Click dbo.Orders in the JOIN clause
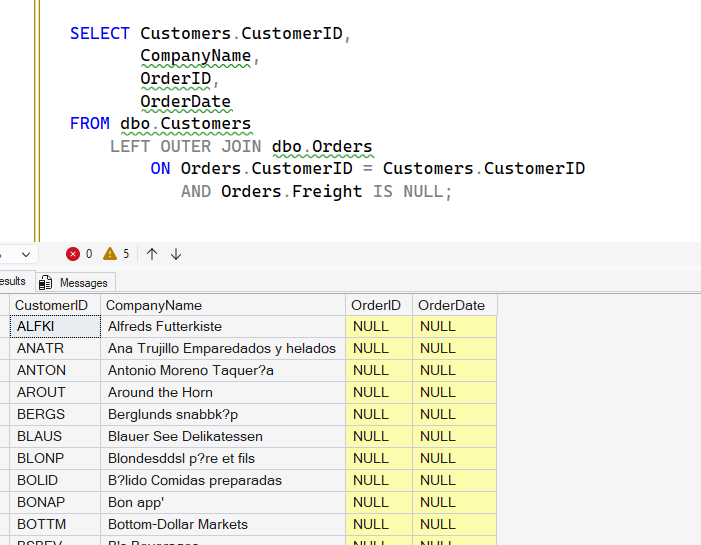 pyautogui.click(x=321, y=147)
